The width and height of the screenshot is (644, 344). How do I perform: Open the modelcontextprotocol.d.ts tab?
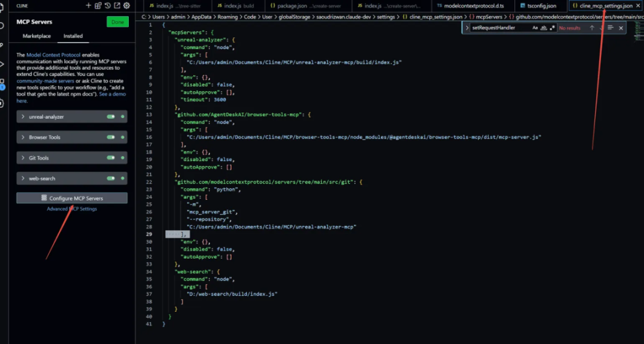(473, 6)
